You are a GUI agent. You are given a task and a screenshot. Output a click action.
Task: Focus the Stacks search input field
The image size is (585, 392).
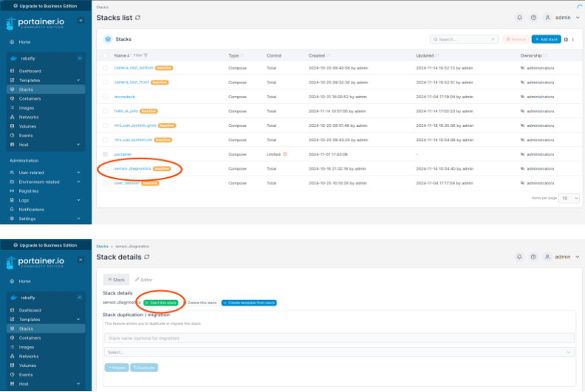(464, 39)
